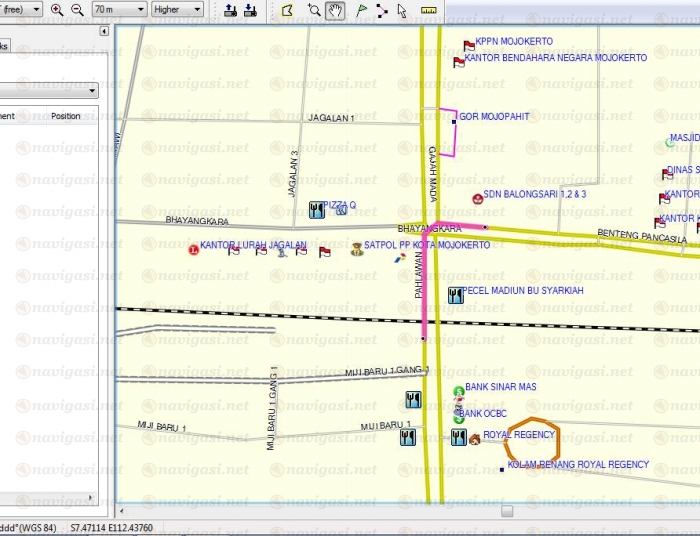Click the zoom out magnifier icon
Viewport: 700px width, 536px height.
tap(76, 9)
